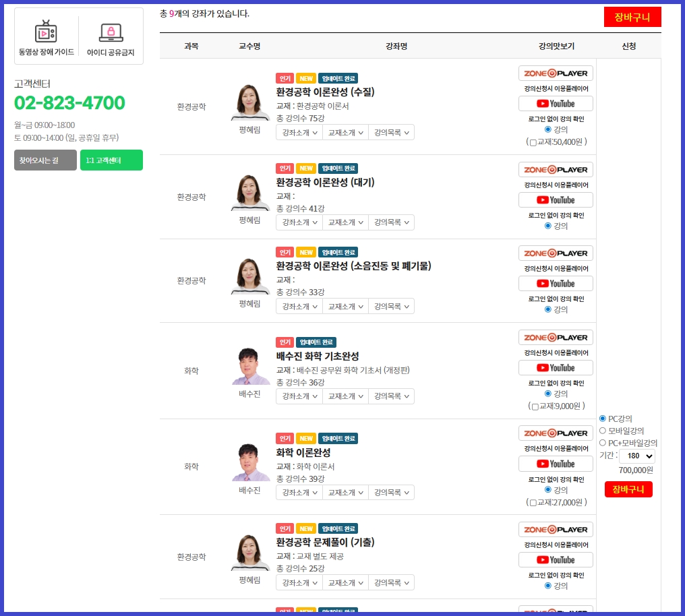Play YouTube preview for 환경공학 이론완성 (수질)
Screen dimensions: 685x616
tap(556, 104)
